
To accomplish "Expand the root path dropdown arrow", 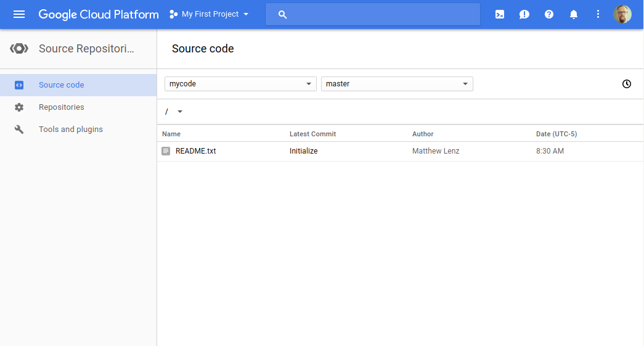I will click(180, 112).
